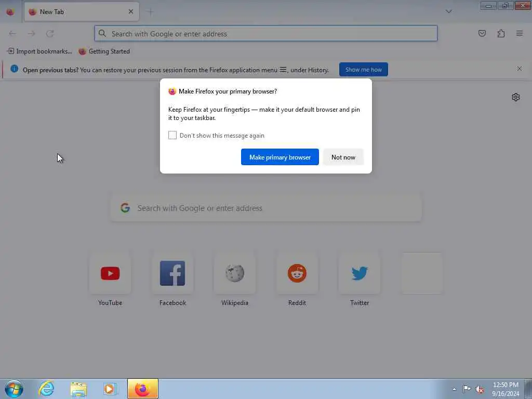Click the empty shortcut placeholder tile
Screen dimensions: 532x399
422,273
